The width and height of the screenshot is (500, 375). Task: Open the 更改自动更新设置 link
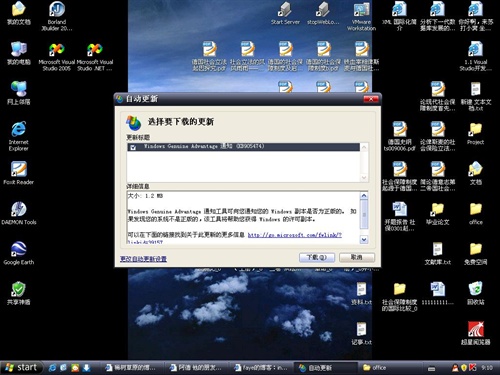[x=143, y=259]
